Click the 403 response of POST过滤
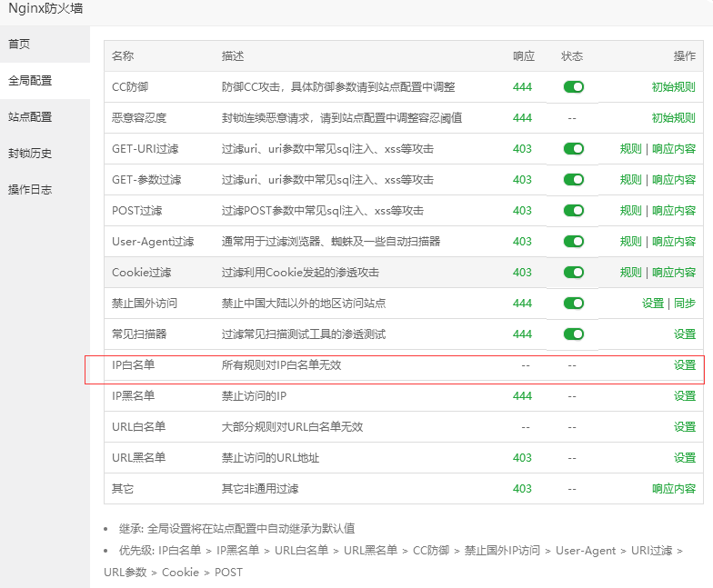The image size is (713, 588). (522, 211)
